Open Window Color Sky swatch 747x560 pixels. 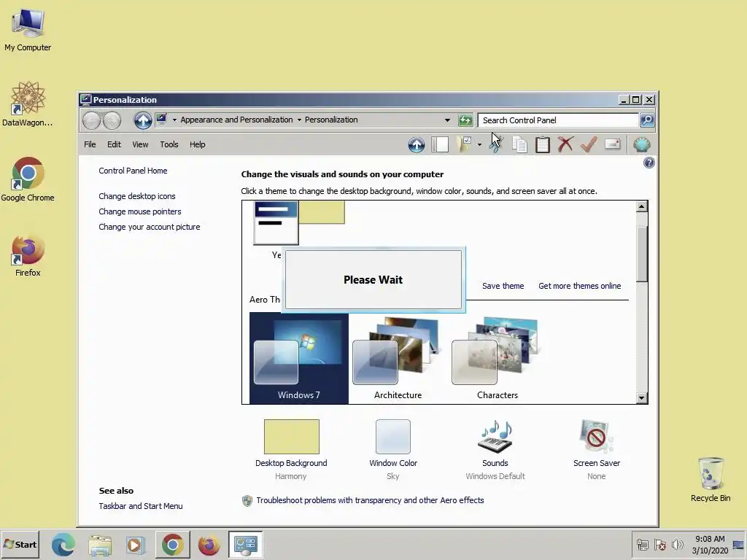393,437
